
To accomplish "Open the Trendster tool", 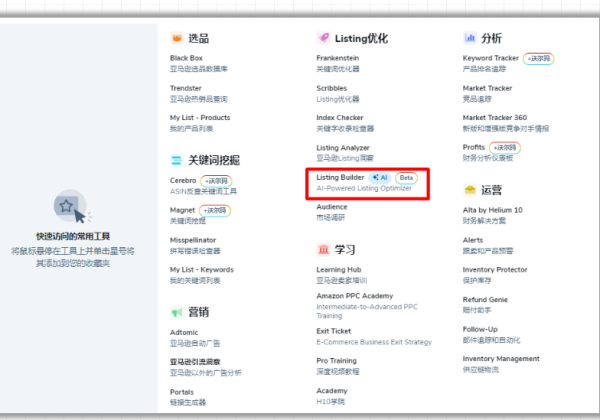I will 186,88.
